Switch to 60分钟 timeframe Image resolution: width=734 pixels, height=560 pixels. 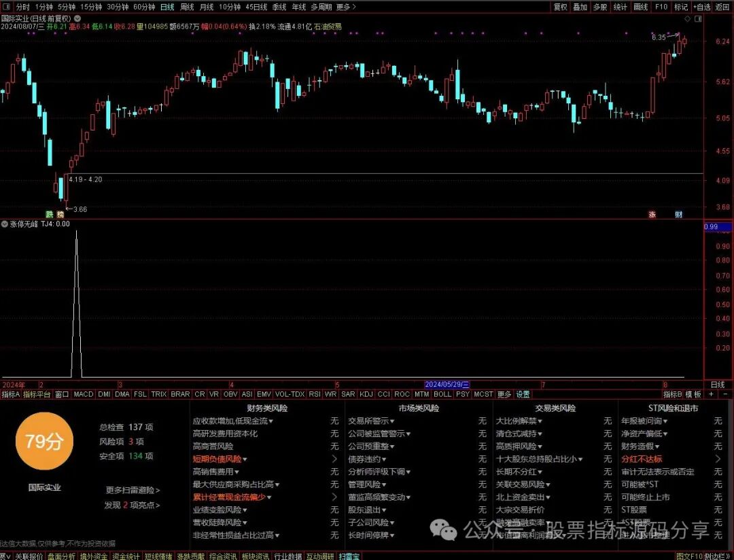pos(143,7)
